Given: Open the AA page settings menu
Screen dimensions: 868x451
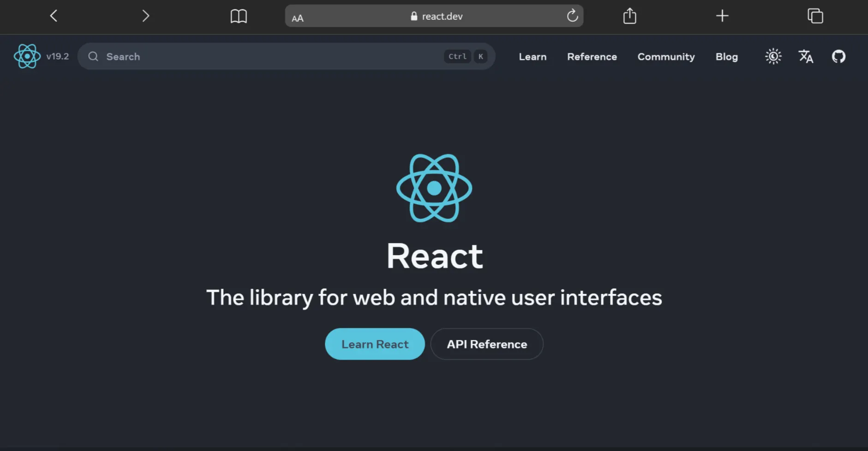Looking at the screenshot, I should 297,18.
